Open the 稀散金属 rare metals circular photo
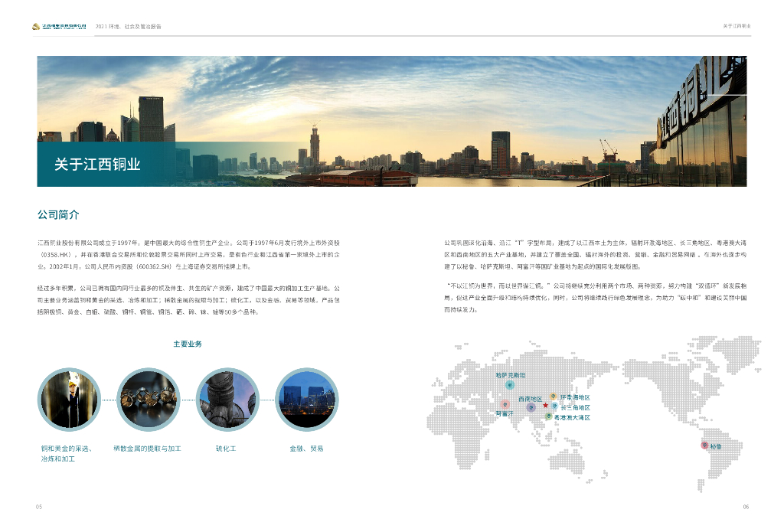The width and height of the screenshot is (784, 532). (x=148, y=400)
